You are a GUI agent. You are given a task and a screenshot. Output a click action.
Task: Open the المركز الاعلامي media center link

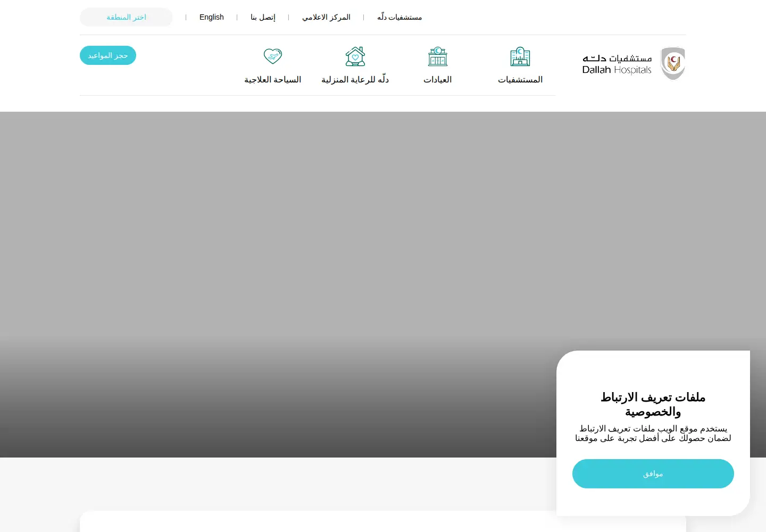click(327, 17)
